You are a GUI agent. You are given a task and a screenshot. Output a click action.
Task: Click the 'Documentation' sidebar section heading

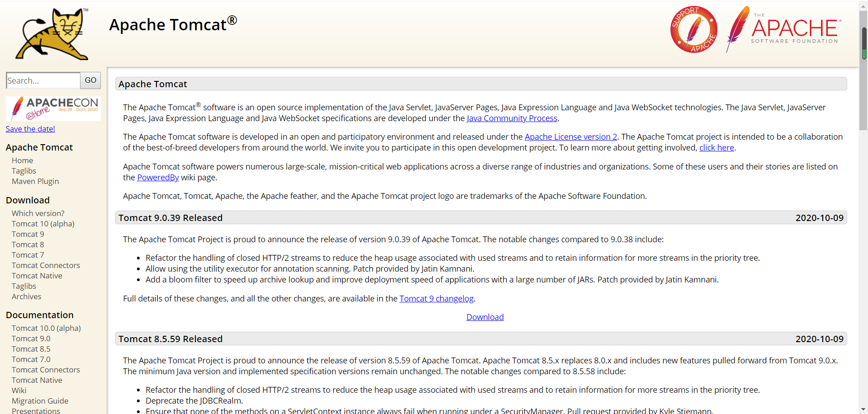coord(40,315)
